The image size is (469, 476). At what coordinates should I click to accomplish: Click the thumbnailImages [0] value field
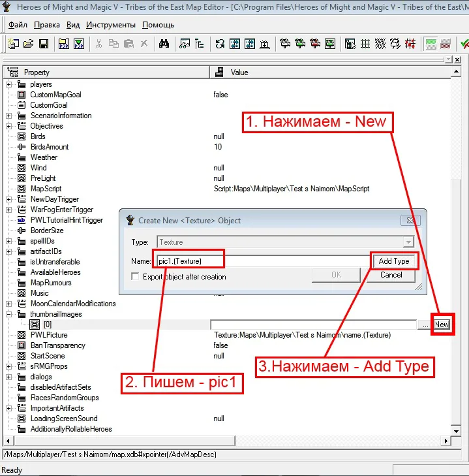point(313,325)
